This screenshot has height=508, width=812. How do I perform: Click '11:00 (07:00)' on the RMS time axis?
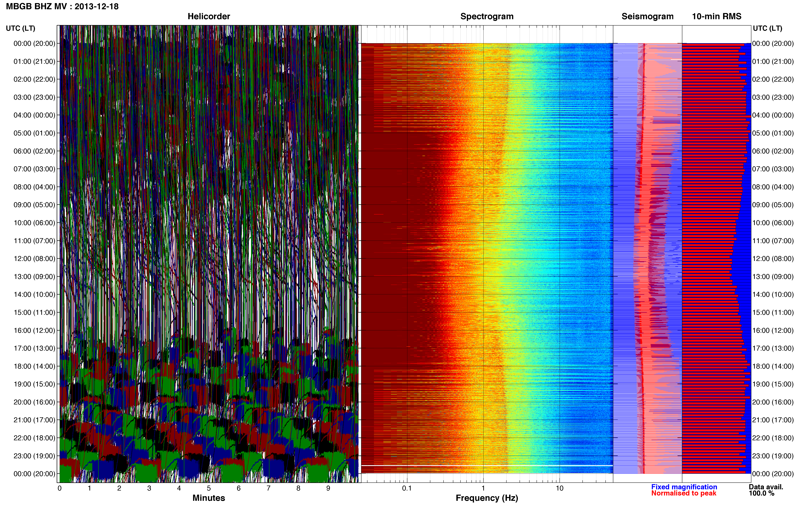[773, 241]
